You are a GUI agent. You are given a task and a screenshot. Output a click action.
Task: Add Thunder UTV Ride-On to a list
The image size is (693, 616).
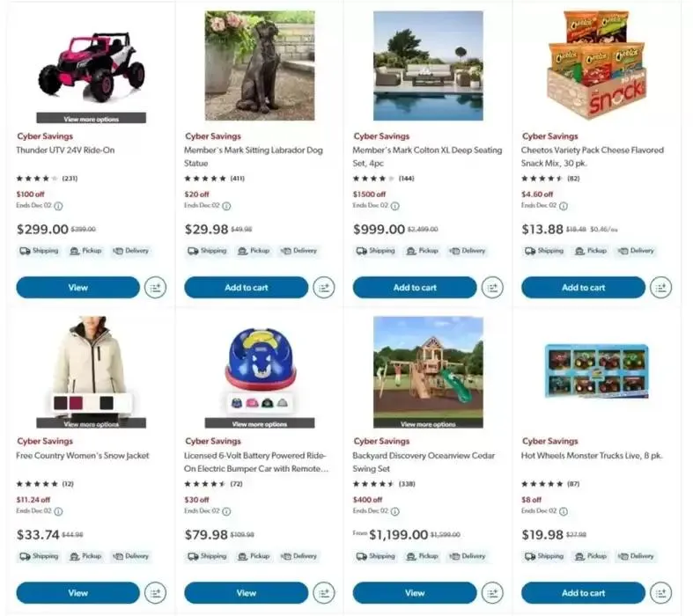tap(156, 288)
